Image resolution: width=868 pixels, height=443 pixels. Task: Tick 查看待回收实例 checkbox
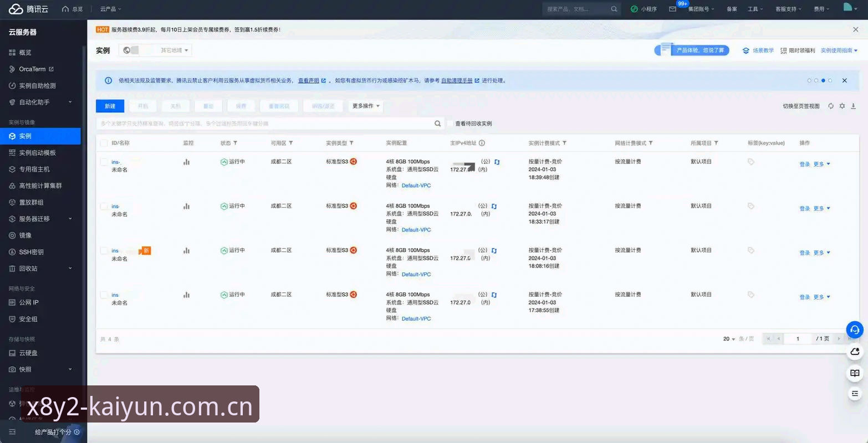[x=451, y=123]
